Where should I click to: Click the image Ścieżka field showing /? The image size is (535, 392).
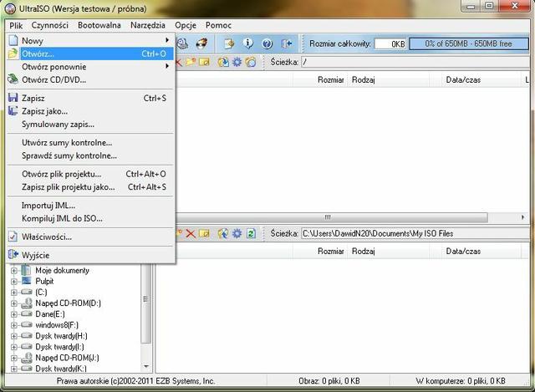tap(415, 62)
